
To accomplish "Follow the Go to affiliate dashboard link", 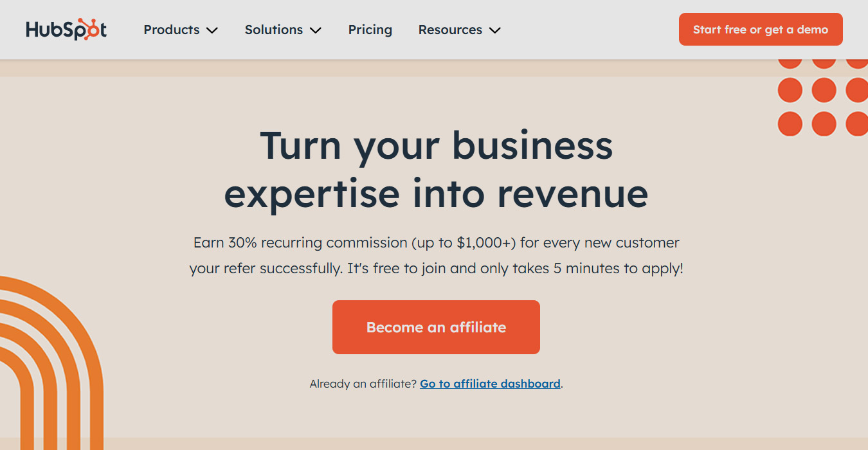I will (x=490, y=384).
